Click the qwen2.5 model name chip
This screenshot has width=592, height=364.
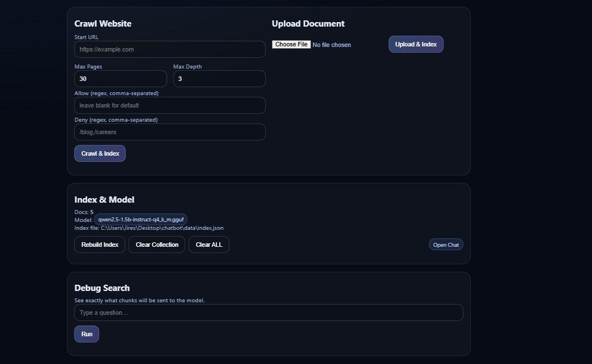point(140,219)
